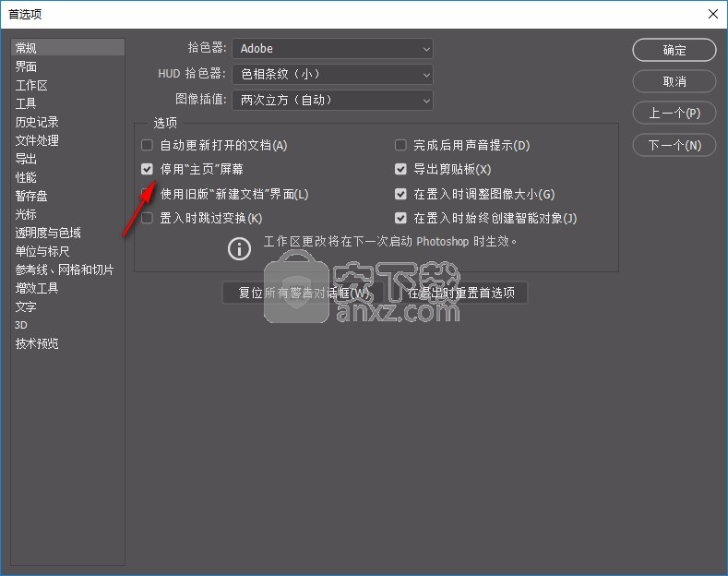Check 完成后用声音提示(D) option
Image resolution: width=728 pixels, height=576 pixels.
(400, 145)
